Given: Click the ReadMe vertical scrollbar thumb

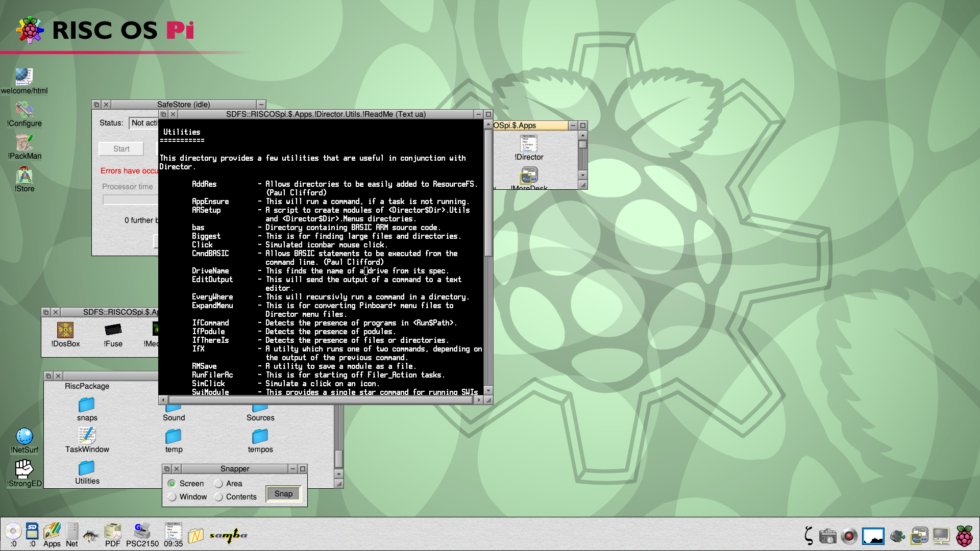Looking at the screenshot, I should tap(488, 193).
